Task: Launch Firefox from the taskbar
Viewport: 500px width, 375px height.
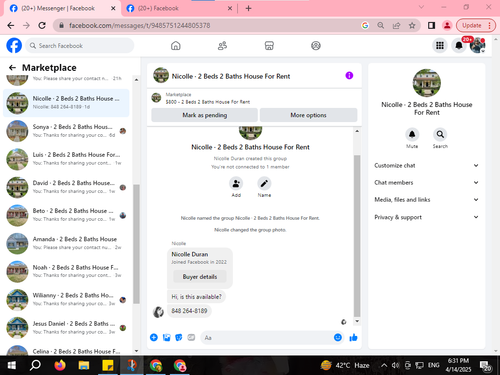Action: (60, 365)
